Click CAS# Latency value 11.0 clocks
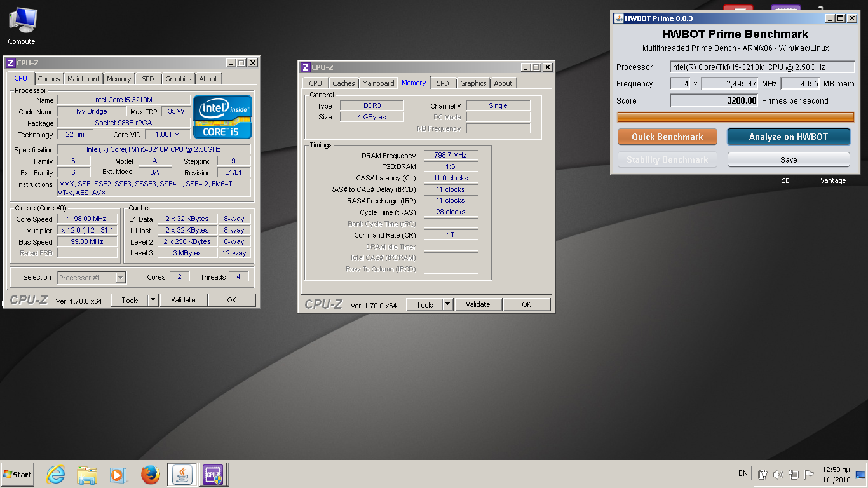868x488 pixels. pyautogui.click(x=451, y=178)
